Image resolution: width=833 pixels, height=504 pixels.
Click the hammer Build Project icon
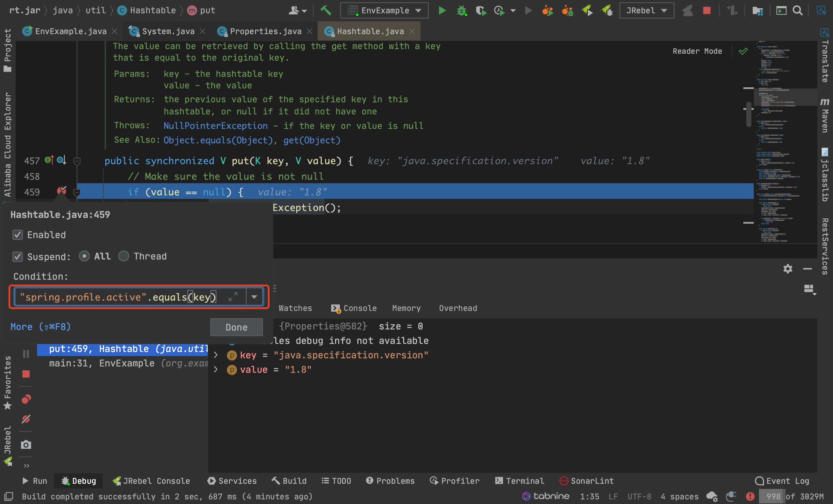coord(326,10)
